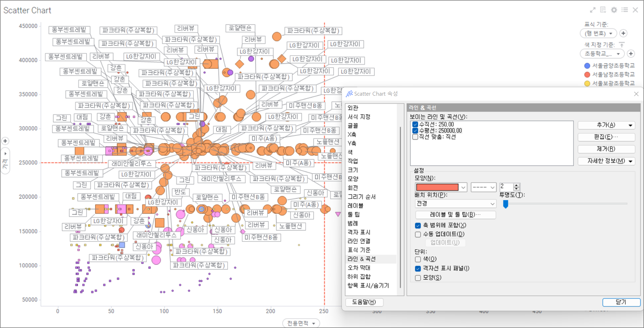Image resolution: width=644 pixels, height=328 pixels.
Task: Enable the 직선 맞춤: 직선 checkbox
Action: (x=415, y=137)
